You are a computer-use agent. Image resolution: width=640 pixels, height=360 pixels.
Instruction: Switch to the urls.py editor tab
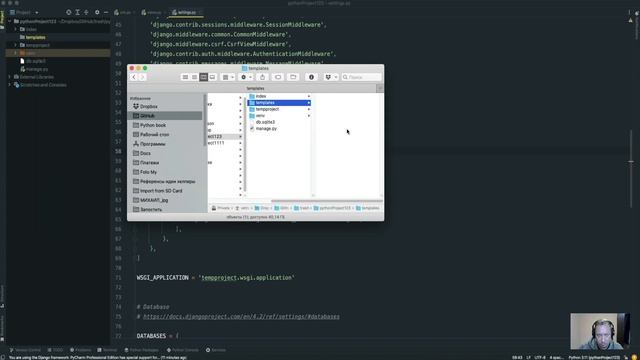124,13
